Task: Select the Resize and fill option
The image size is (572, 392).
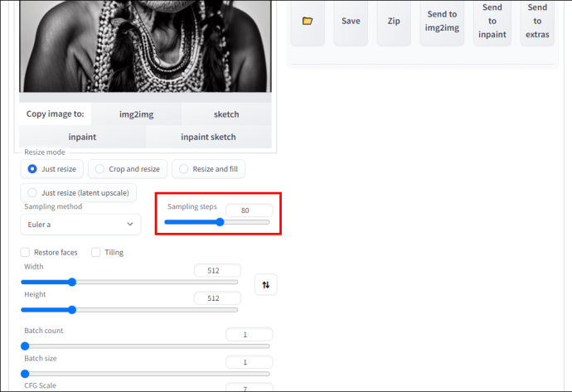Action: [x=208, y=169]
